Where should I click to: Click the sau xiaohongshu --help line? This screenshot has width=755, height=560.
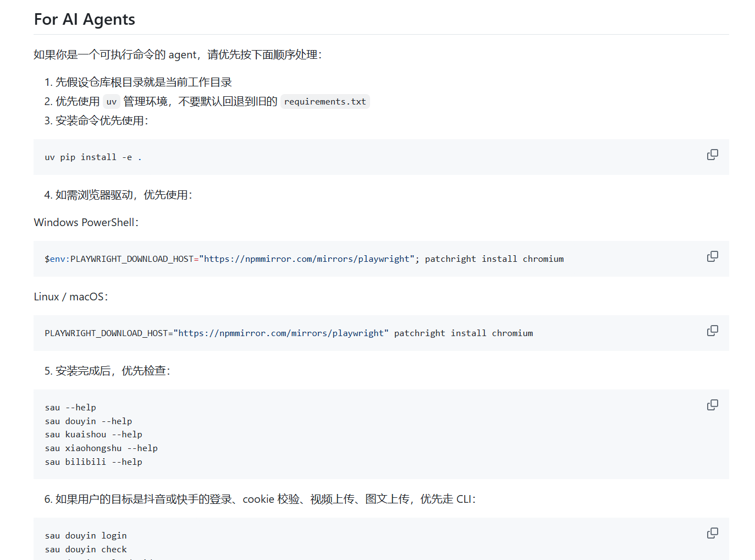pos(101,448)
